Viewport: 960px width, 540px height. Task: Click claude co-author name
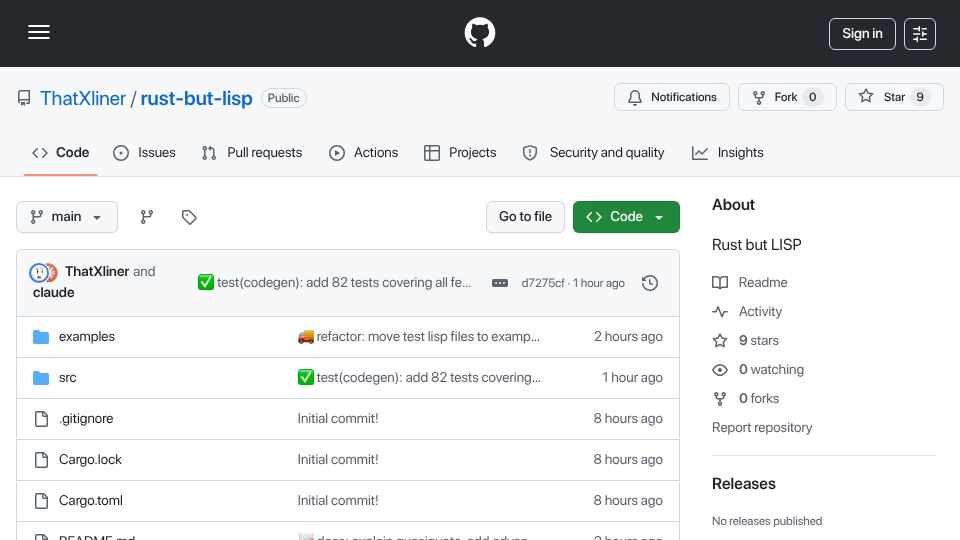53,293
